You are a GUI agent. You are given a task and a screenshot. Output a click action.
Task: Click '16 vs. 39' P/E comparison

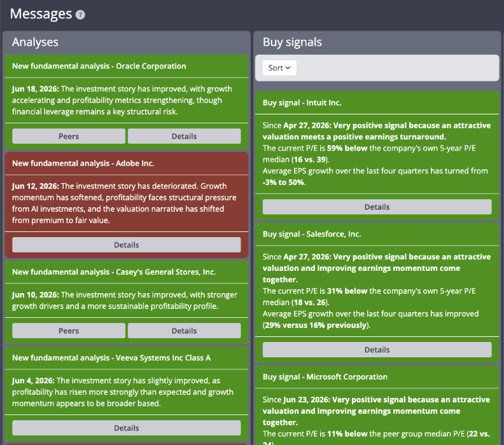pyautogui.click(x=310, y=160)
